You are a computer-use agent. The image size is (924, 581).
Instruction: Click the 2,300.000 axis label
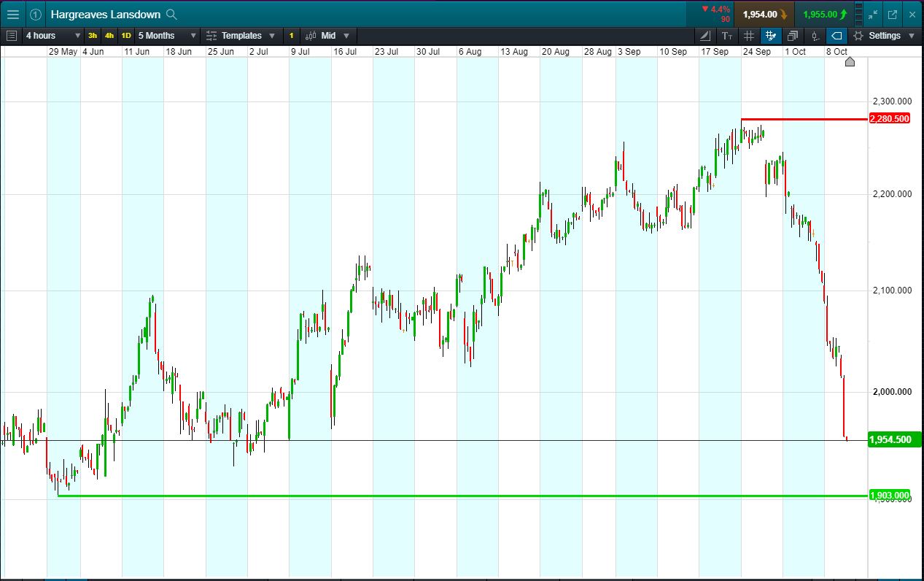tap(892, 101)
